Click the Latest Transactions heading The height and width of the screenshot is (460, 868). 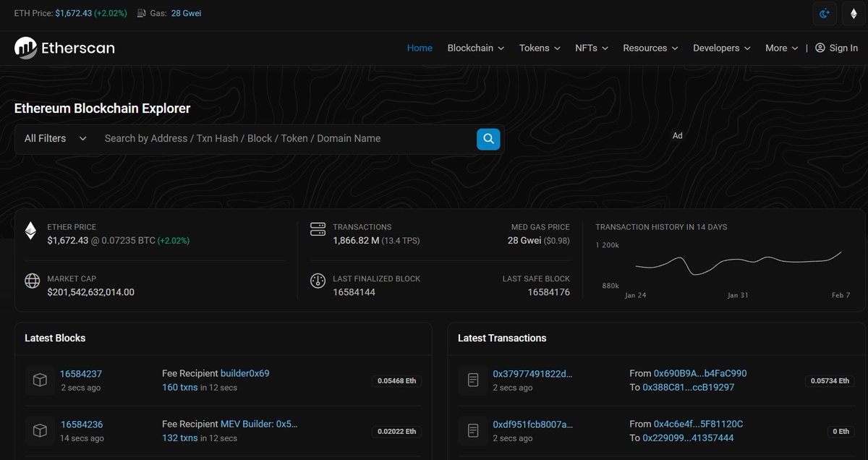pyautogui.click(x=502, y=338)
